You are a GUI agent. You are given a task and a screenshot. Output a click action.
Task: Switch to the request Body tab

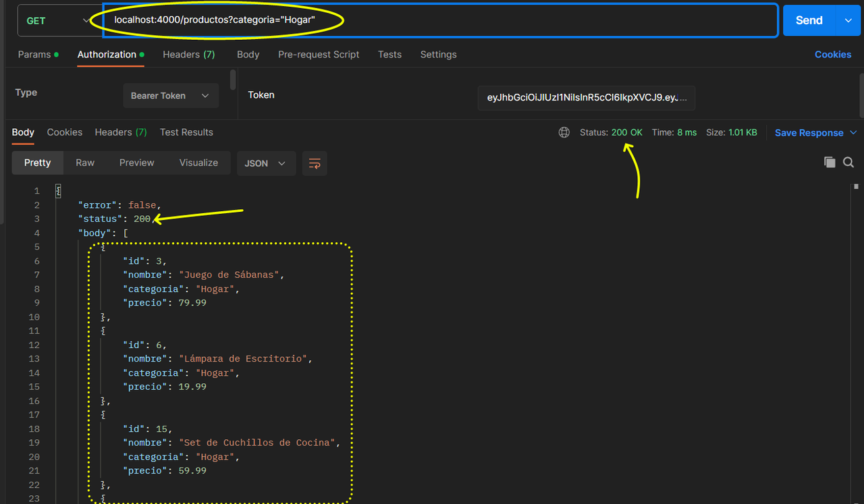[248, 55]
